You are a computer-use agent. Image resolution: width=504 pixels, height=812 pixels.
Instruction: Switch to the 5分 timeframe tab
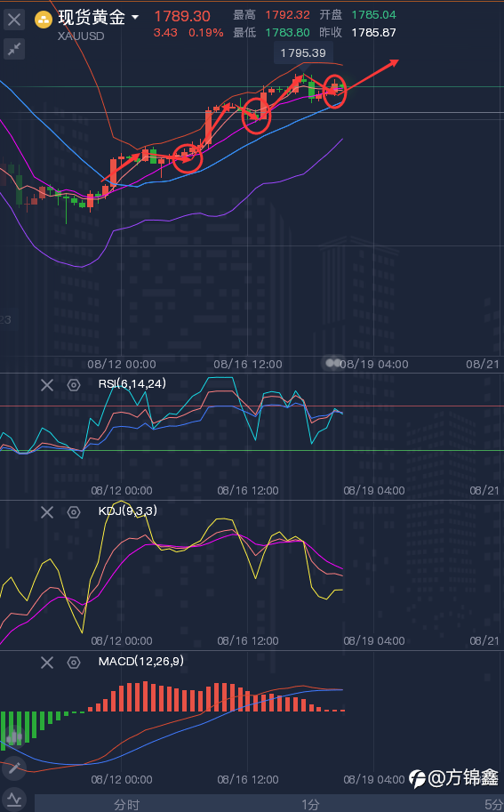point(492,805)
